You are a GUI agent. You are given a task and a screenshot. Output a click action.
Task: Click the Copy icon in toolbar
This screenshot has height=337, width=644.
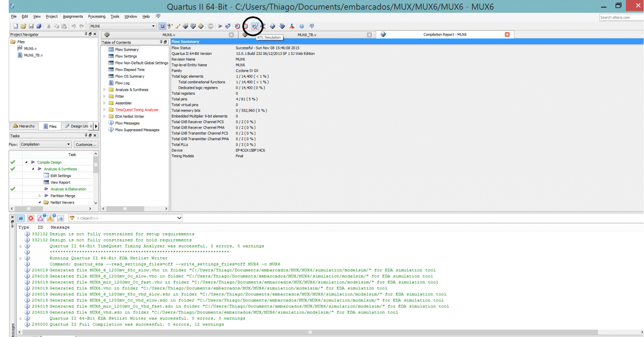pyautogui.click(x=56, y=26)
